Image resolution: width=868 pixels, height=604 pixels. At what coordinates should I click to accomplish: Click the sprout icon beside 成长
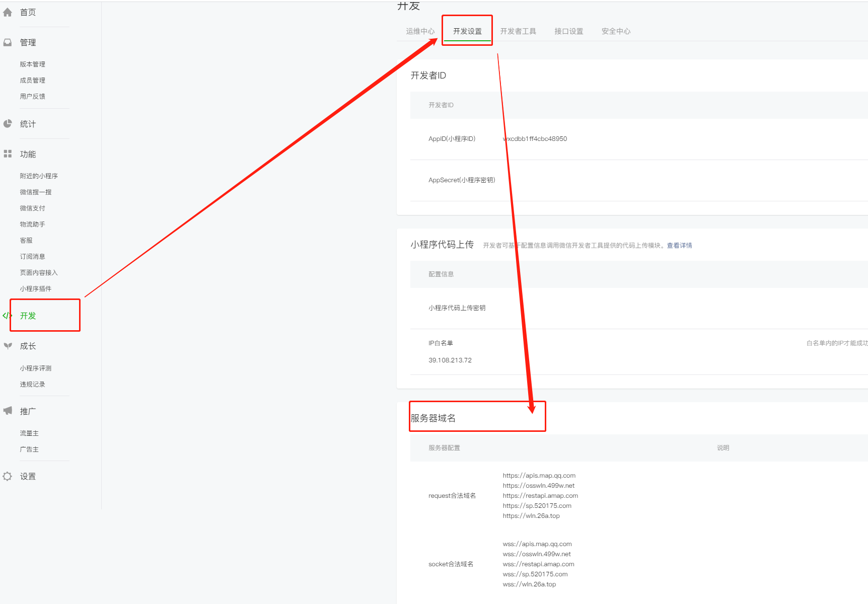8,346
